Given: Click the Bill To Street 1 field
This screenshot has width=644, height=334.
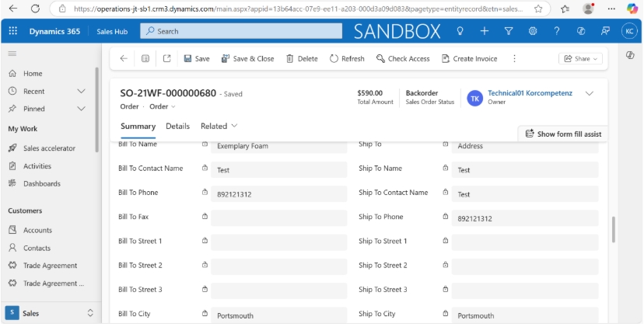Looking at the screenshot, I should [279, 242].
